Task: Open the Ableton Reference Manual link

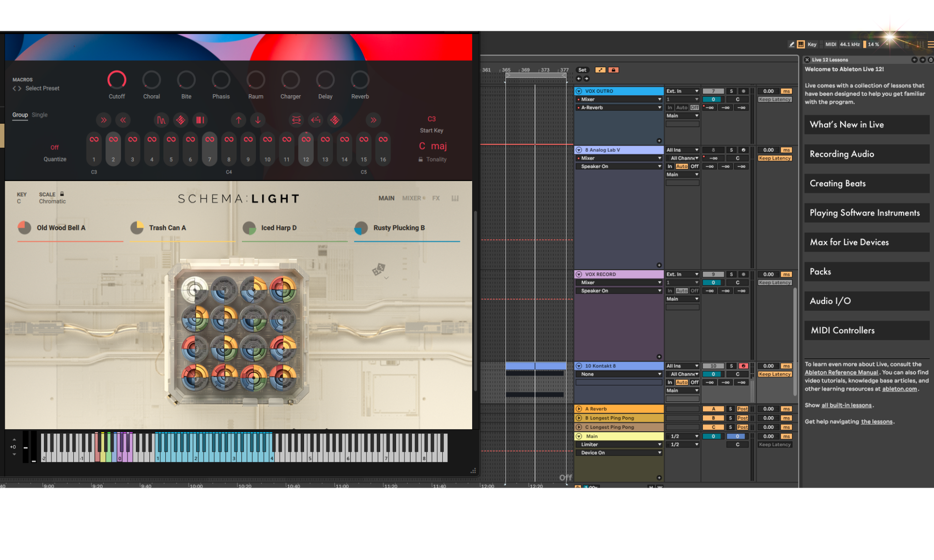Action: pyautogui.click(x=841, y=372)
